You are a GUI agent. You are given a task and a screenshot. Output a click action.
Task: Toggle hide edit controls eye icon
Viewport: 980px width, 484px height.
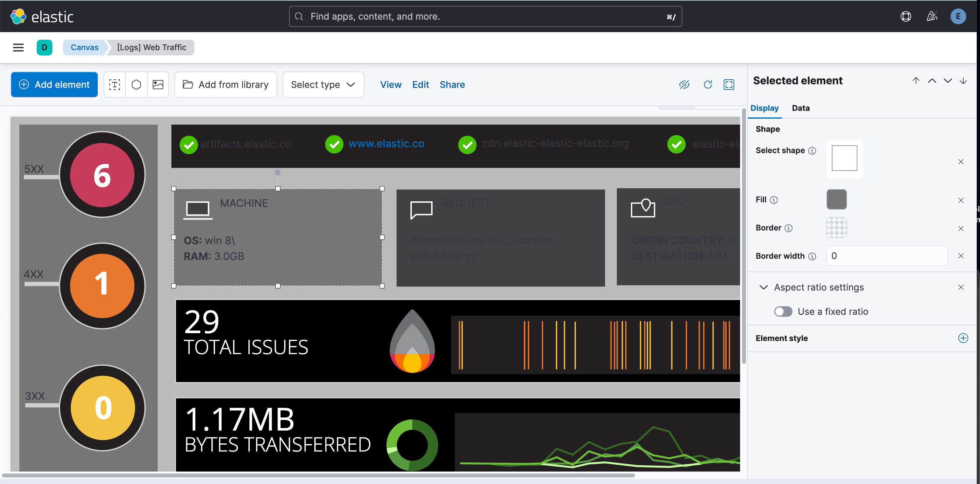tap(684, 85)
